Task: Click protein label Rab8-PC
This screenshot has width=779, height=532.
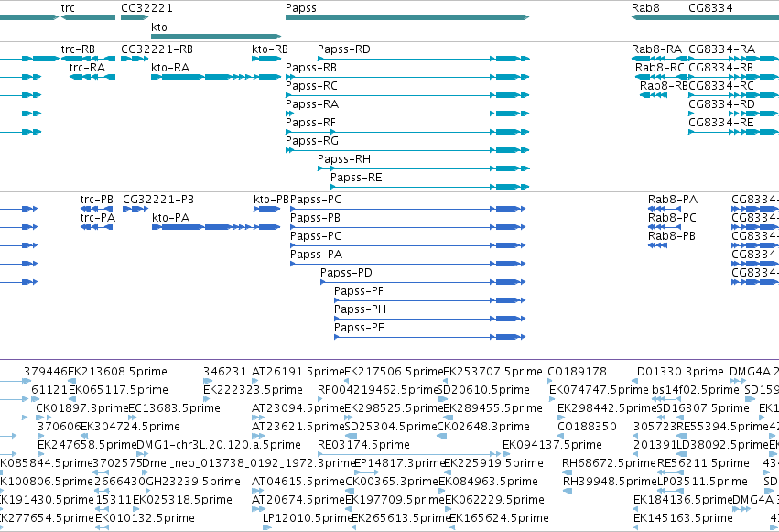Action: [672, 218]
